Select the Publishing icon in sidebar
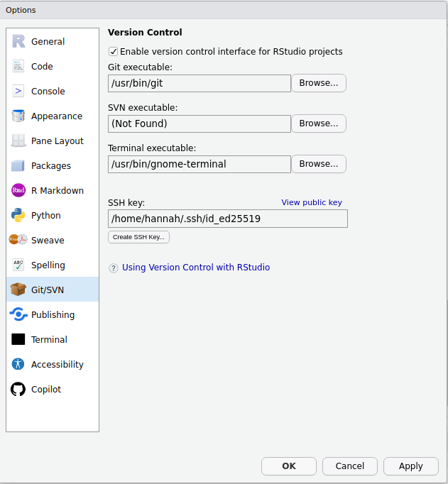The height and width of the screenshot is (484, 448). point(18,314)
